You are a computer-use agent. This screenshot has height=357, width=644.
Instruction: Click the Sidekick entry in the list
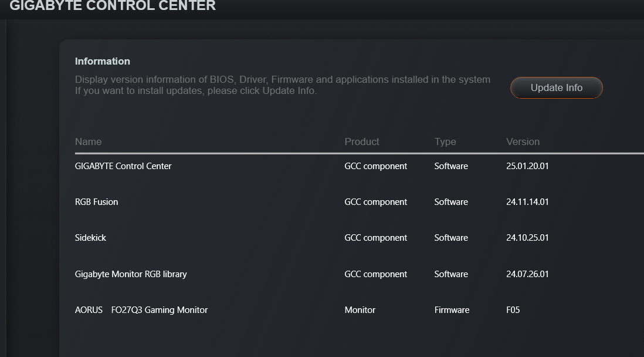[90, 238]
